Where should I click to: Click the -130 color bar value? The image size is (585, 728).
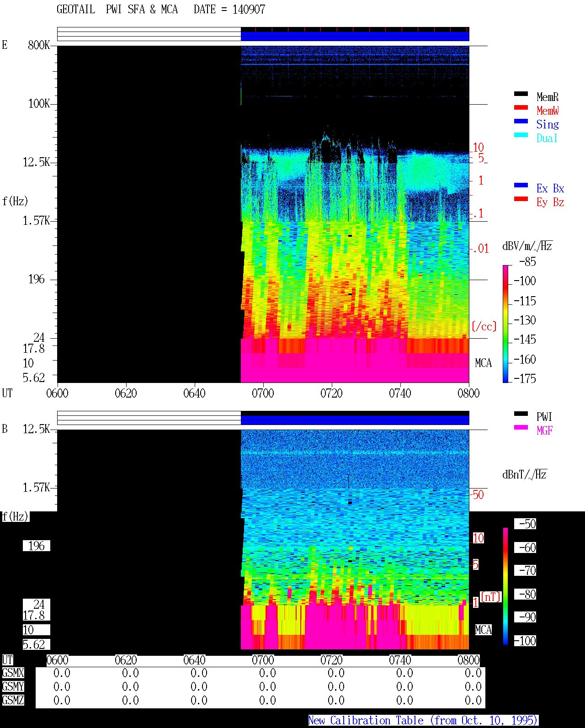click(x=525, y=320)
